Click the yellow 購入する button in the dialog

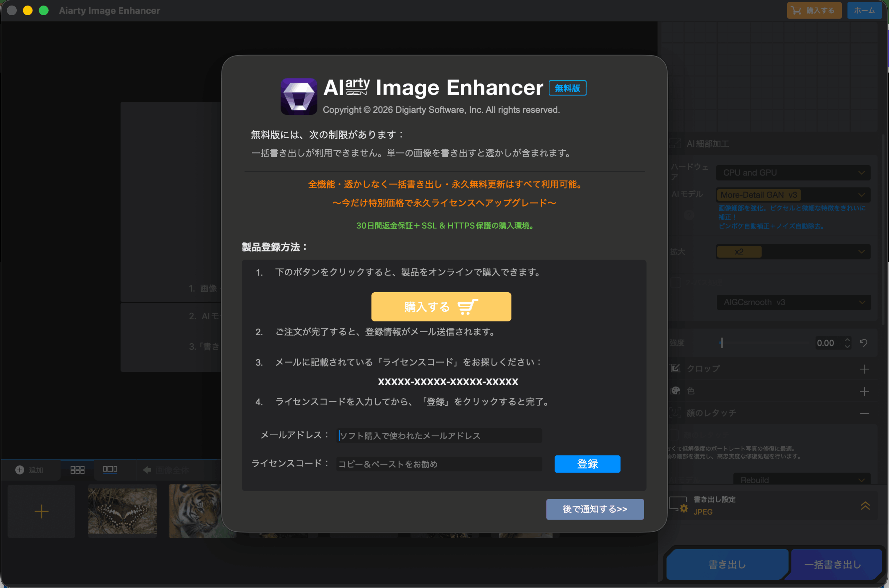click(x=441, y=306)
